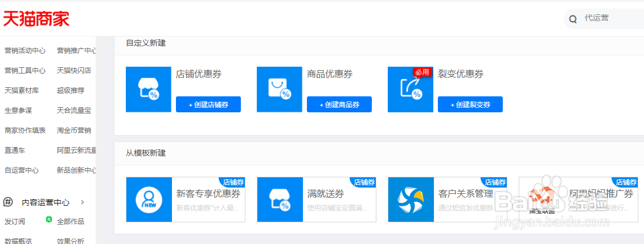644x244 pixels.
Task: Expand the 内容运营中心 chevron arrow
Action: (x=83, y=202)
